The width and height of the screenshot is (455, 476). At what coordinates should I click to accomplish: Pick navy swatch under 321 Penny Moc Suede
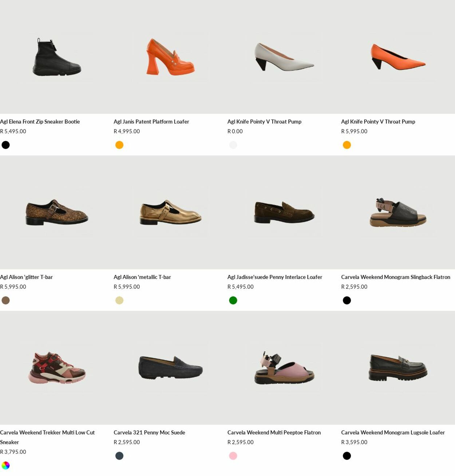click(119, 456)
